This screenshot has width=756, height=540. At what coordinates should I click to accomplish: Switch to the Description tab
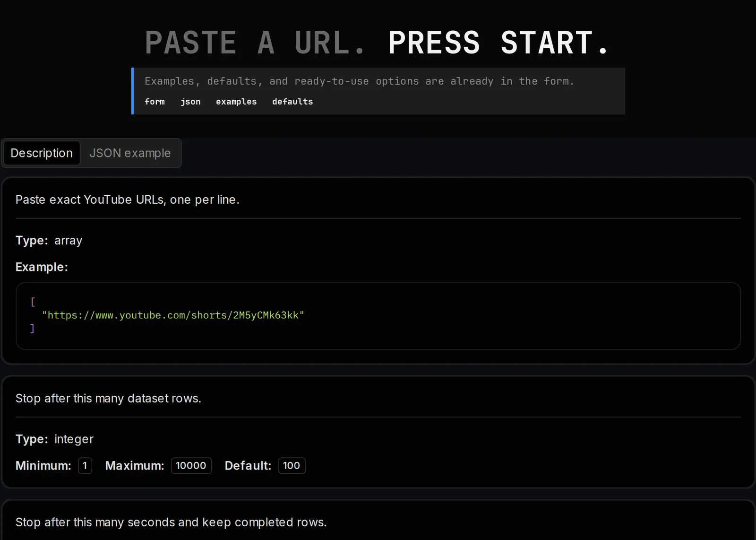[x=42, y=153]
